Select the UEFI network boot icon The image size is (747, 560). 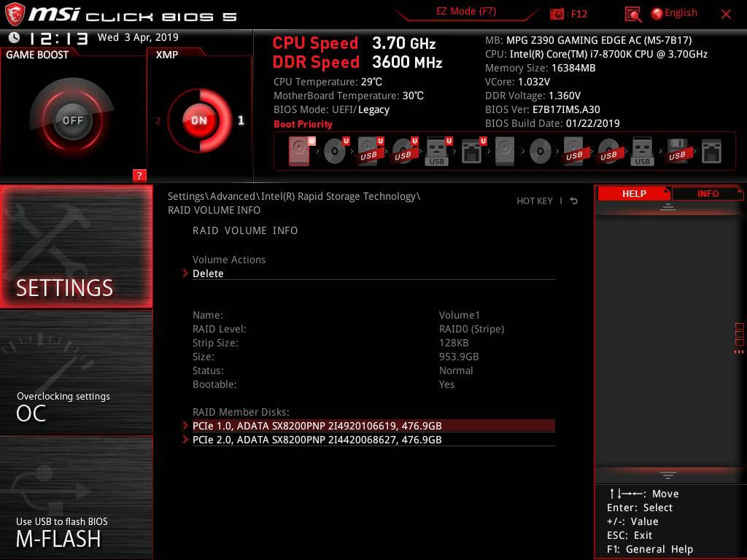pyautogui.click(x=473, y=151)
